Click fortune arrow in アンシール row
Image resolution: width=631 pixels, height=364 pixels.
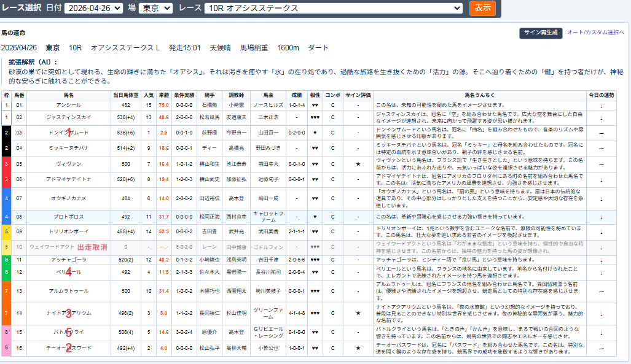(x=602, y=106)
